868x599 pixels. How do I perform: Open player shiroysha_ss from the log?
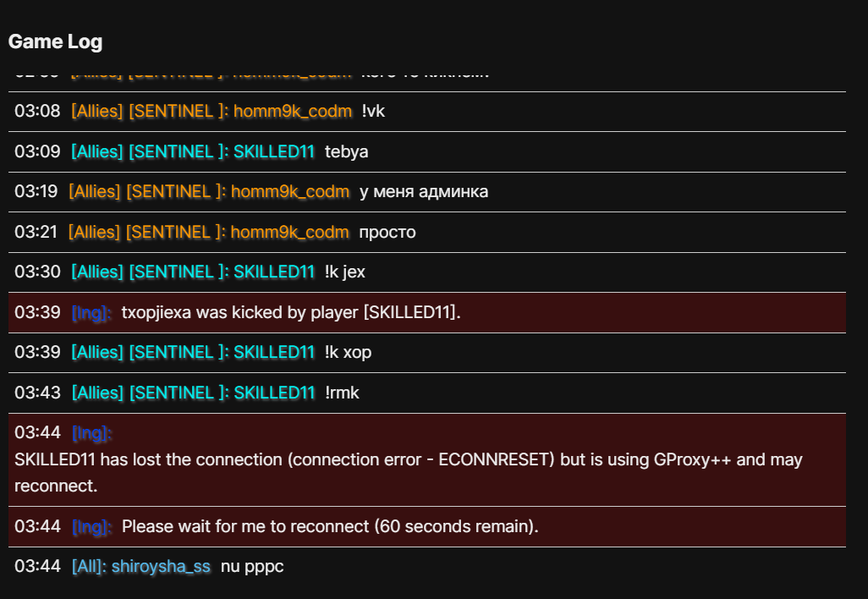161,567
